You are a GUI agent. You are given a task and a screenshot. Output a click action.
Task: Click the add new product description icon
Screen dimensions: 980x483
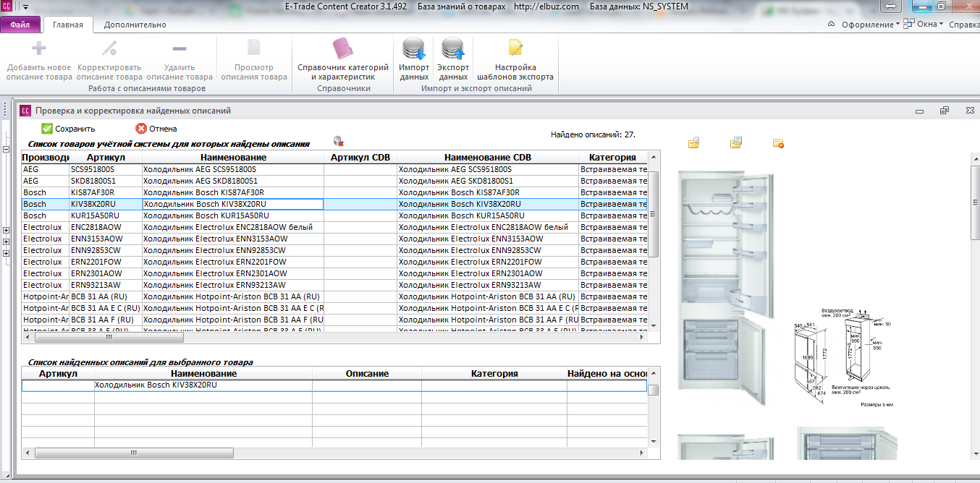(39, 49)
